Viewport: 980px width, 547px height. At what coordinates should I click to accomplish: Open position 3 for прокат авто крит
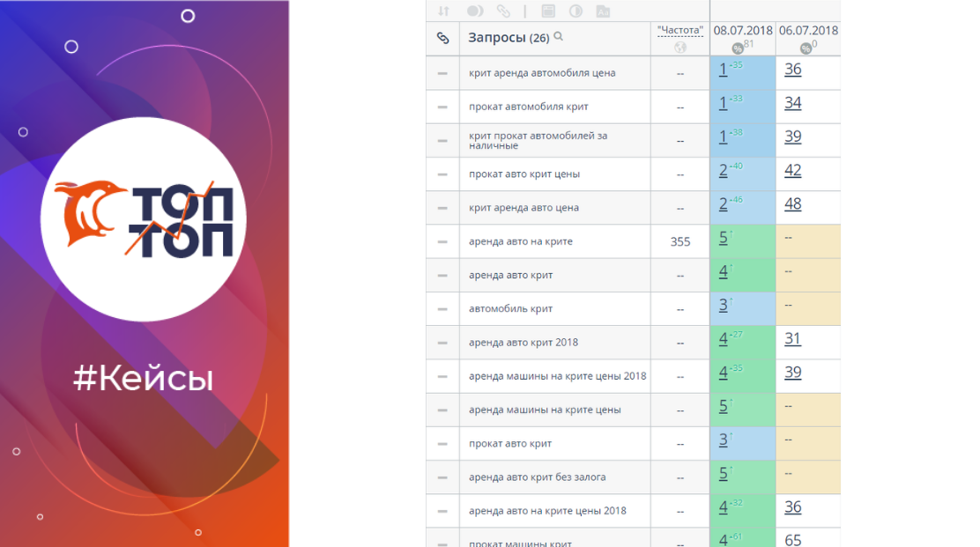(x=724, y=440)
